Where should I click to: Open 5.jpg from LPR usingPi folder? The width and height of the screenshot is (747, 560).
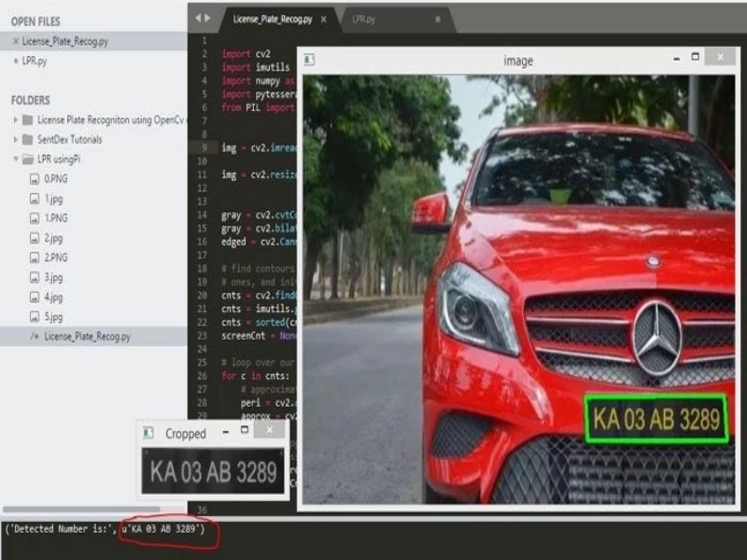click(53, 316)
